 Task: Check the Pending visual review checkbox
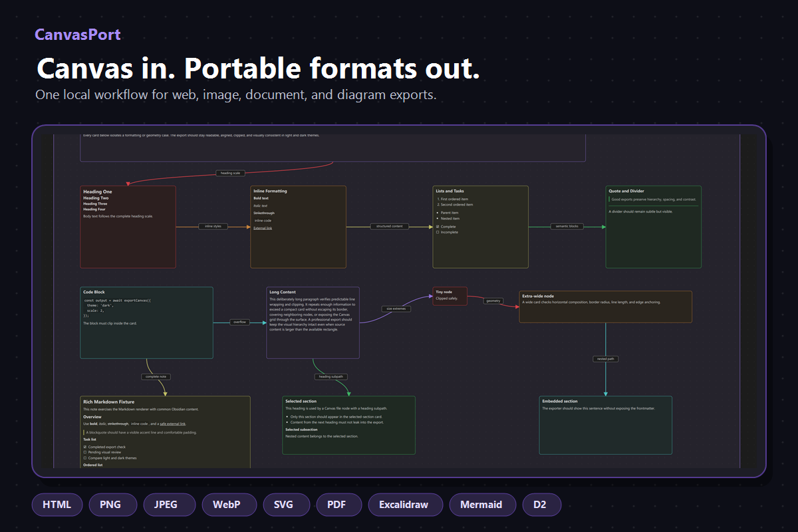coord(85,452)
